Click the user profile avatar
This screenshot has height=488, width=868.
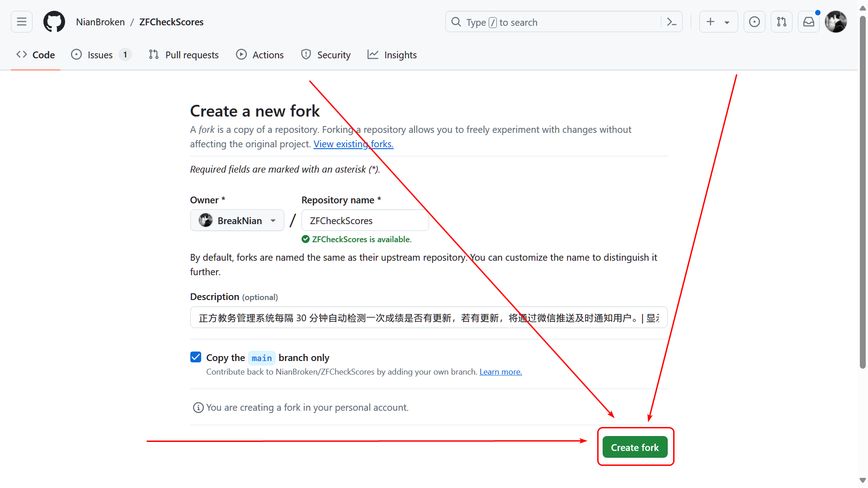pos(835,22)
